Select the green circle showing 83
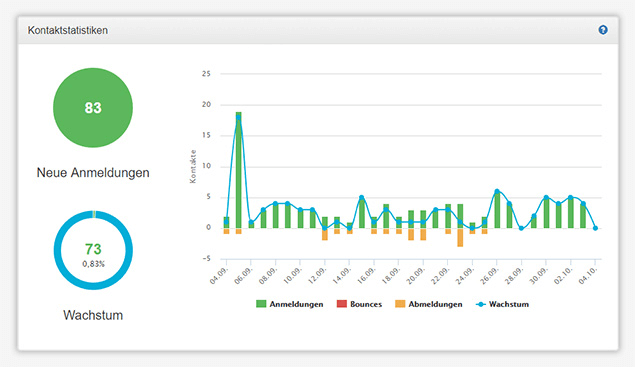 [x=93, y=108]
